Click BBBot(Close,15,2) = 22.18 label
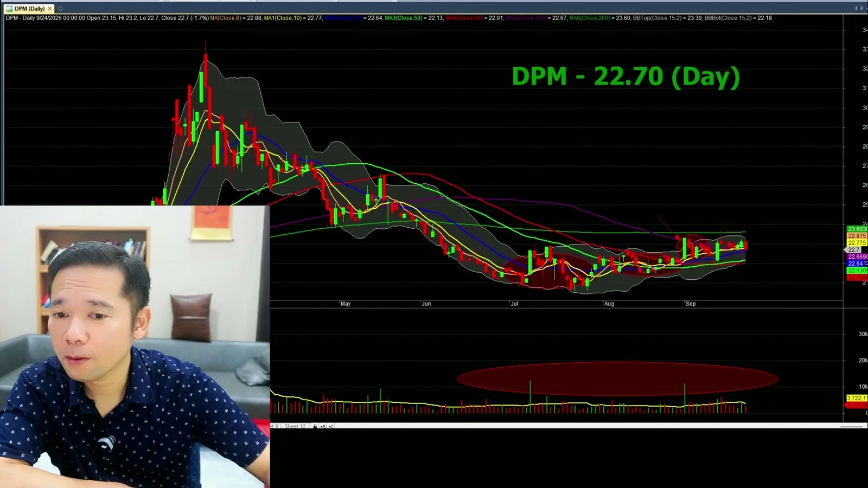Viewport: 868px width, 488px height. tap(738, 18)
